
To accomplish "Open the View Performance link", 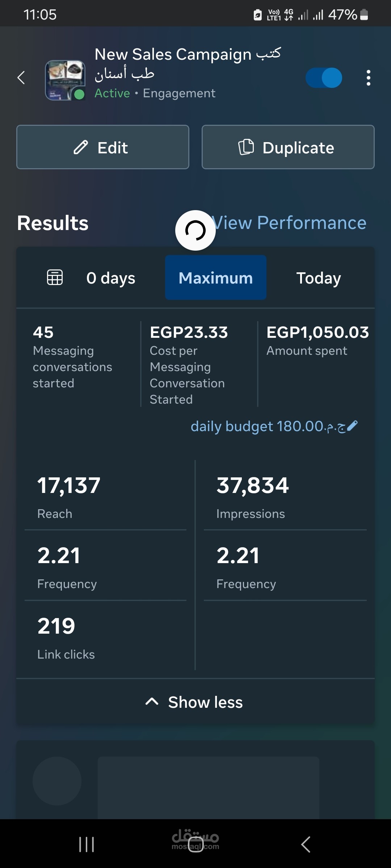I will point(290,223).
